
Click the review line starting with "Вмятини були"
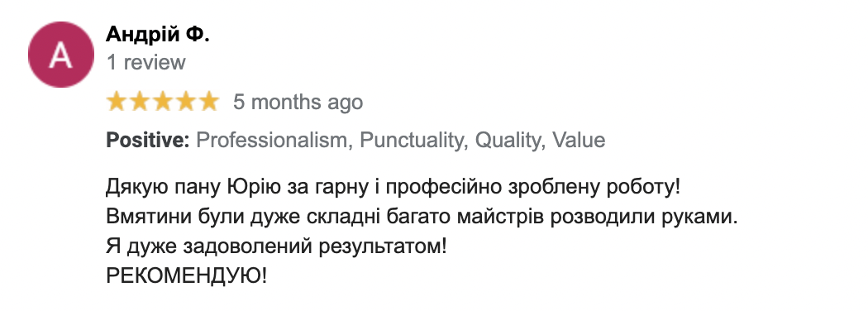tap(422, 217)
